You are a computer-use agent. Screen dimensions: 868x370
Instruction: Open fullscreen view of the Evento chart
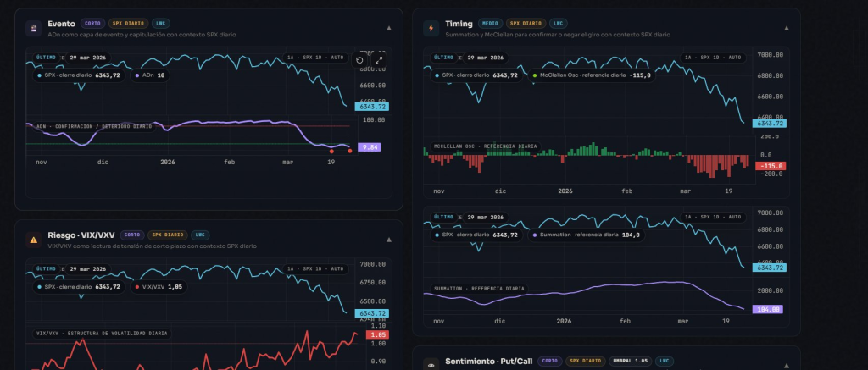tap(379, 60)
